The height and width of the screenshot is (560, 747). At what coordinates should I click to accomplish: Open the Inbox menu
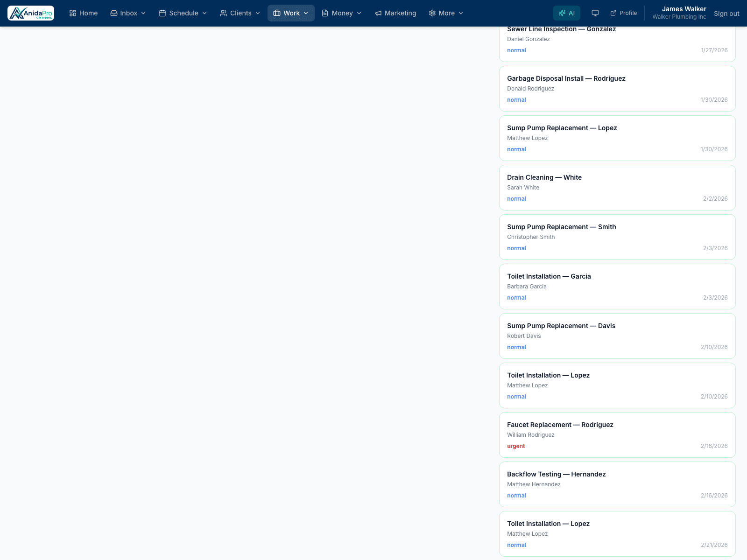(x=128, y=13)
